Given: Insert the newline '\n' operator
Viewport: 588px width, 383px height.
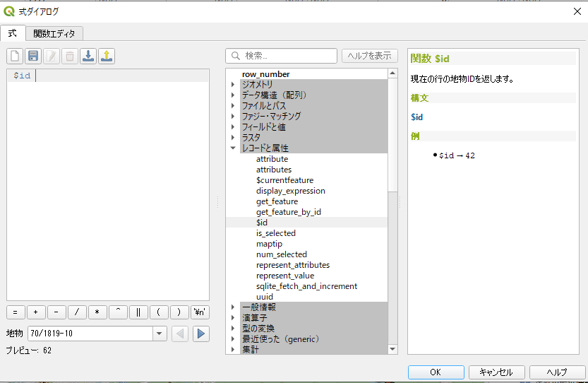Looking at the screenshot, I should tap(200, 312).
